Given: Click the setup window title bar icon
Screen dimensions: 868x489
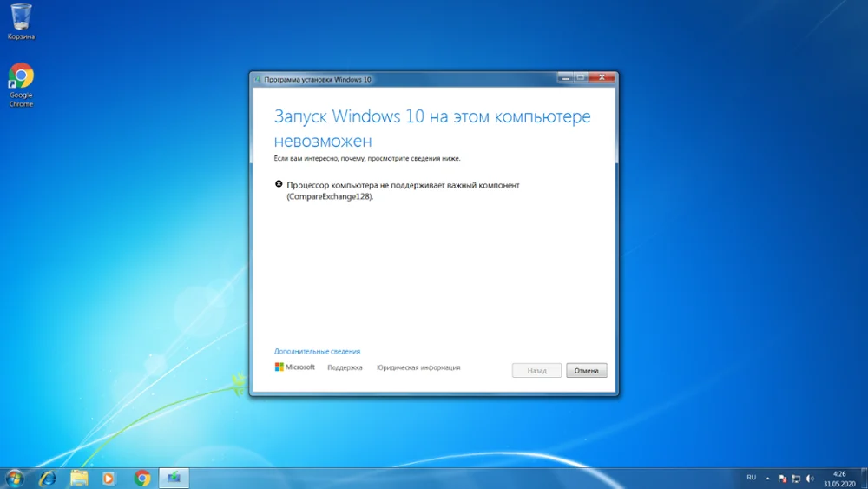Looking at the screenshot, I should 258,80.
